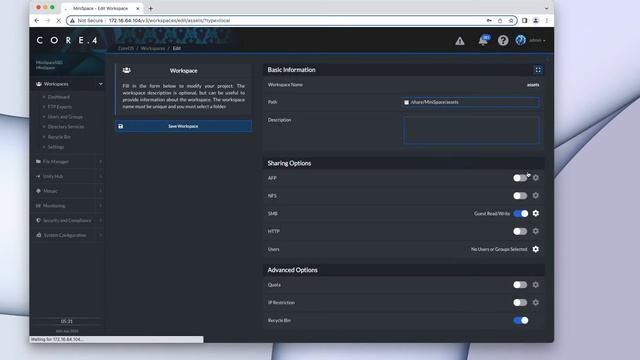This screenshot has width=640, height=360.
Task: Open AFP settings gear icon
Action: tap(536, 178)
